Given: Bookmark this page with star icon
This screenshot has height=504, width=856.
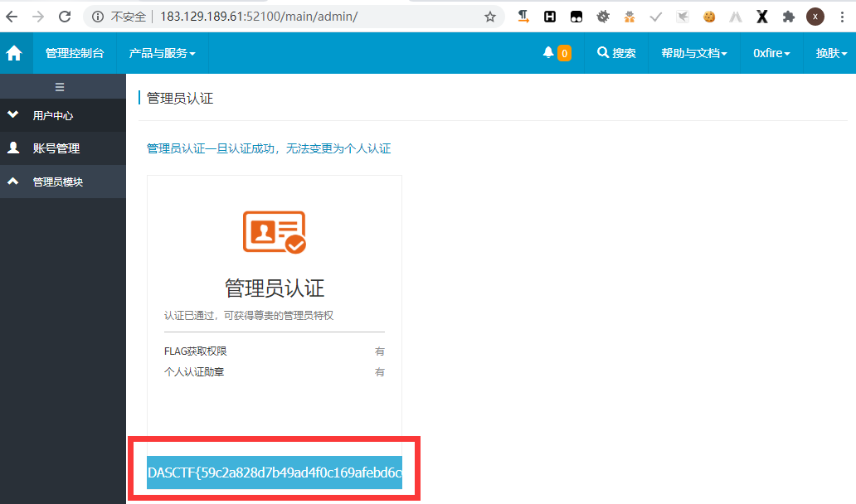Looking at the screenshot, I should pos(490,17).
